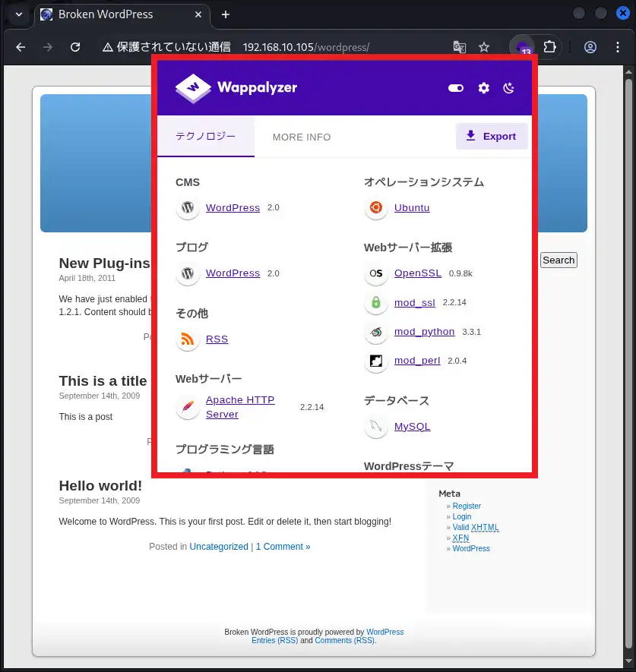Click the RSS feed icon
The height and width of the screenshot is (672, 636).
point(188,339)
